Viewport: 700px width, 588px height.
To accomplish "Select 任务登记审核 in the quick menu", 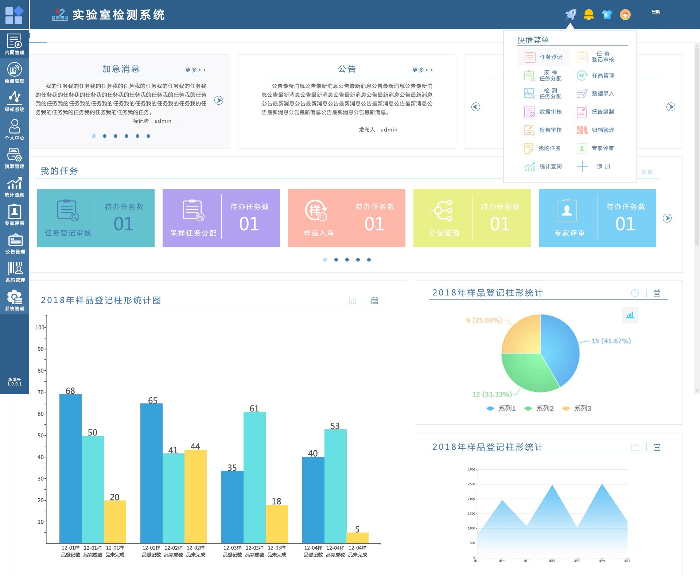I will point(595,57).
